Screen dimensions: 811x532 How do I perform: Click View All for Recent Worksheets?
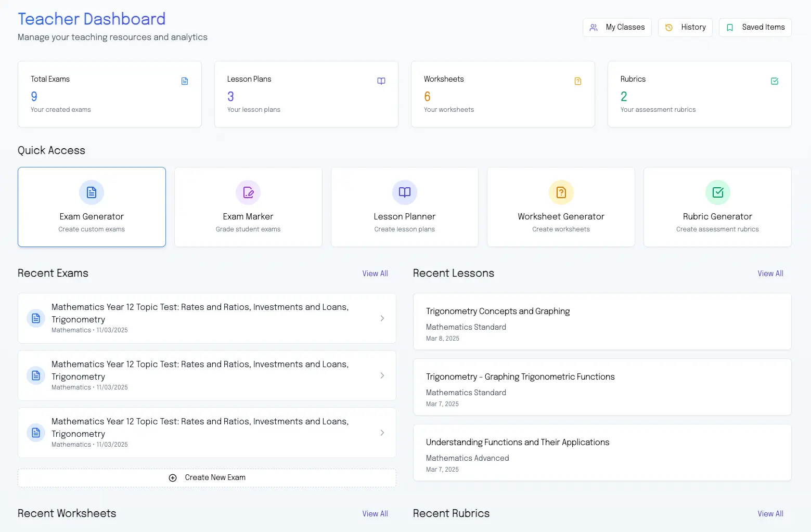click(375, 514)
